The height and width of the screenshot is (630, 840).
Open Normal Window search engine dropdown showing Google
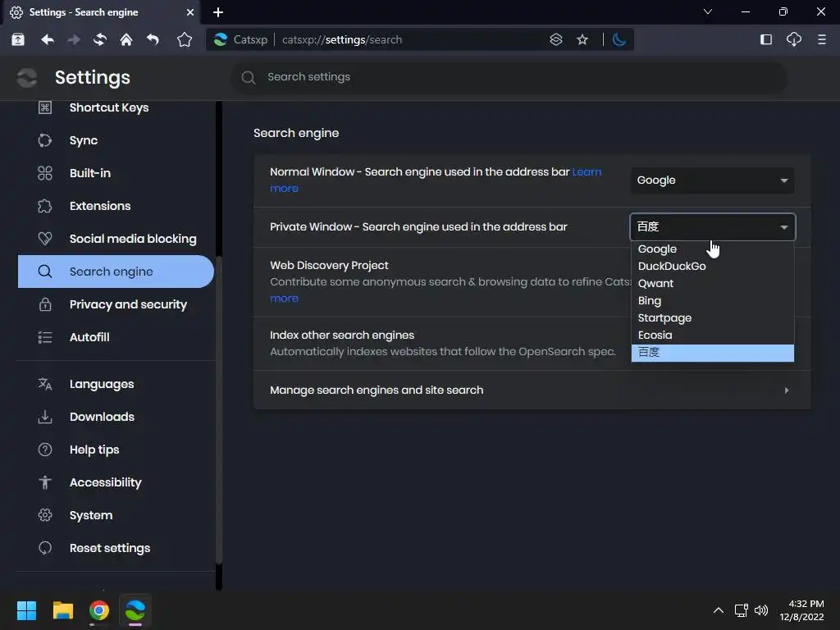pyautogui.click(x=713, y=180)
